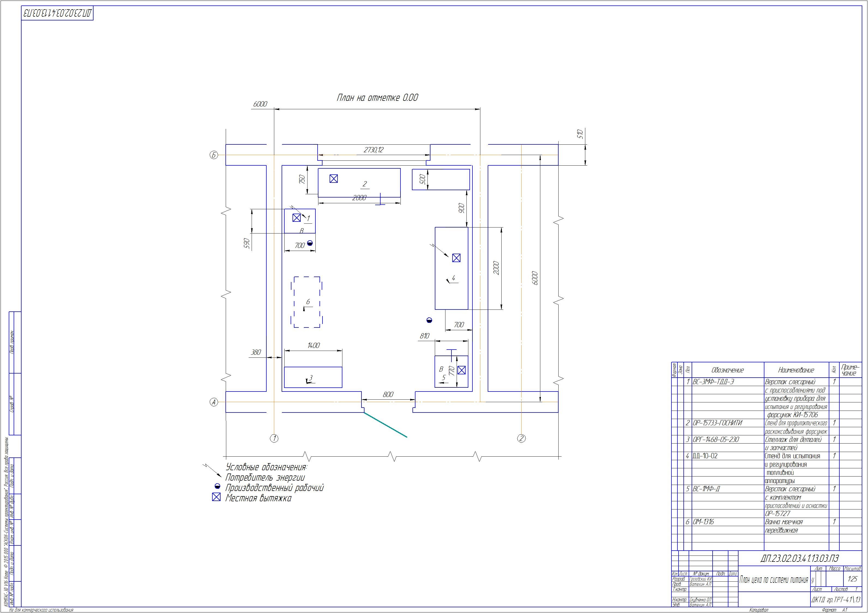868x613 pixels.
Task: Click the teal door swing line
Action: coord(385,425)
